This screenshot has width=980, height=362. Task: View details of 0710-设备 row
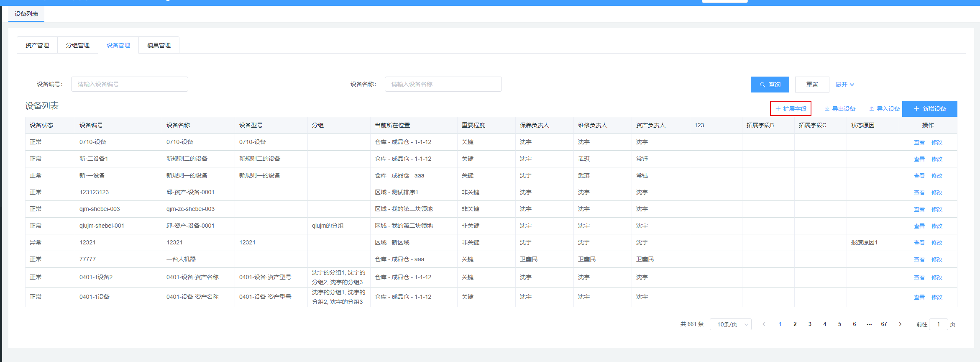click(x=919, y=142)
